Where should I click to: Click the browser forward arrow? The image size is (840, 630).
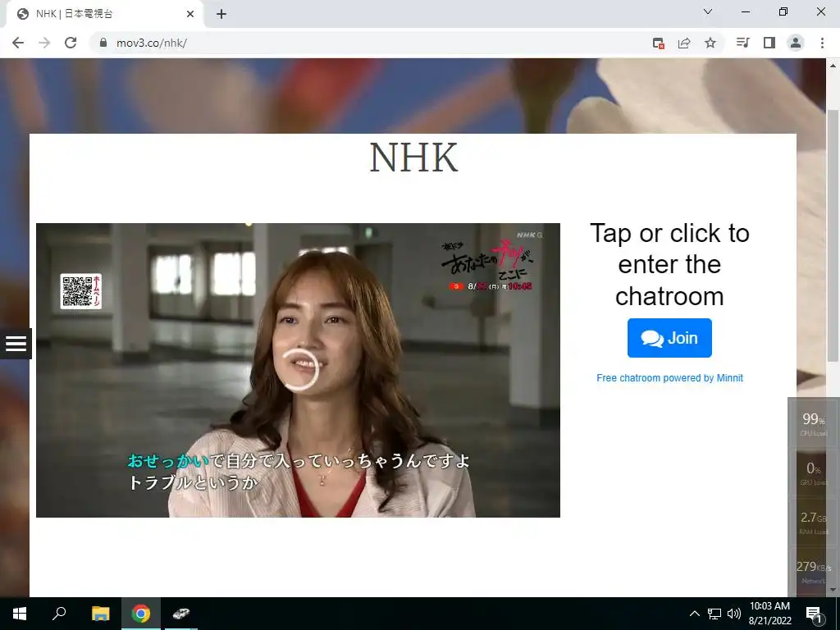(44, 43)
